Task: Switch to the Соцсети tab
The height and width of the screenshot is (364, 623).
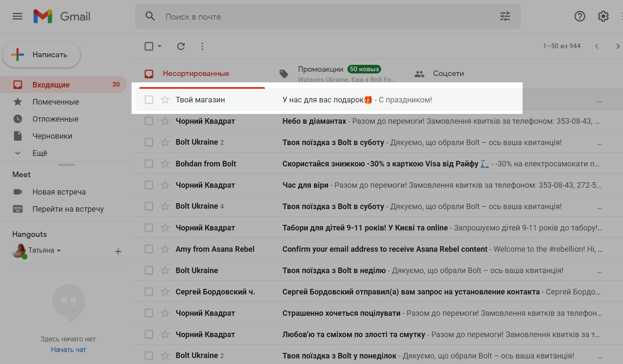Action: click(x=448, y=73)
